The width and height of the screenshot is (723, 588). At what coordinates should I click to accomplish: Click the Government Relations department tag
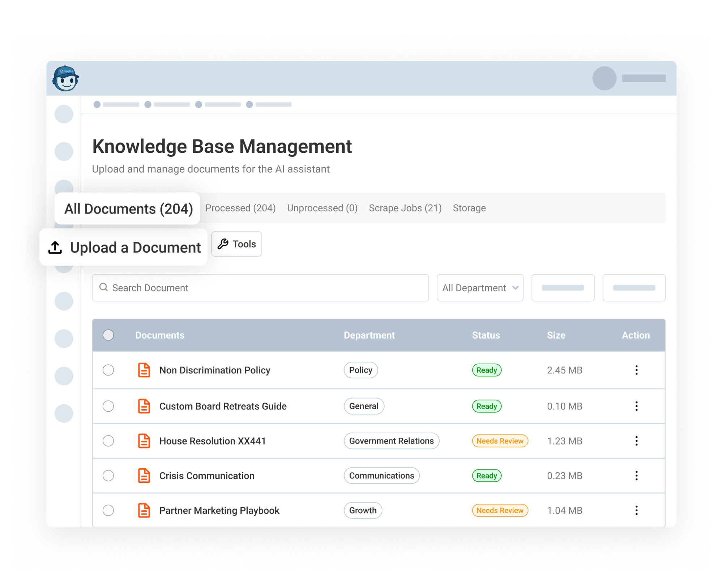pos(391,441)
